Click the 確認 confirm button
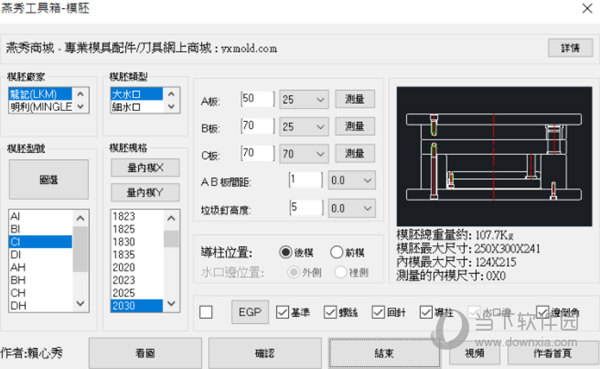This screenshot has height=369, width=600. pos(265,353)
